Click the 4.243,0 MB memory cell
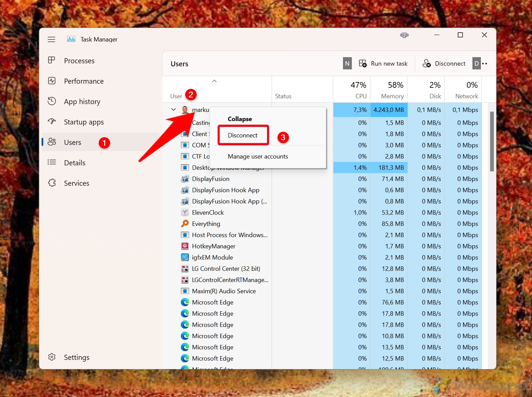Screen dimensions: 532x397 389,110
